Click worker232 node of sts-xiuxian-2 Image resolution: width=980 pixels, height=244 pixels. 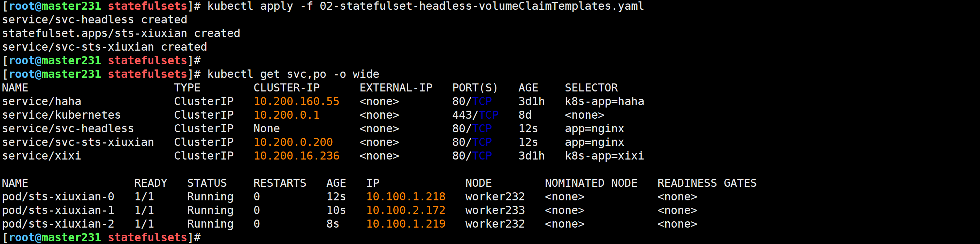(495, 224)
